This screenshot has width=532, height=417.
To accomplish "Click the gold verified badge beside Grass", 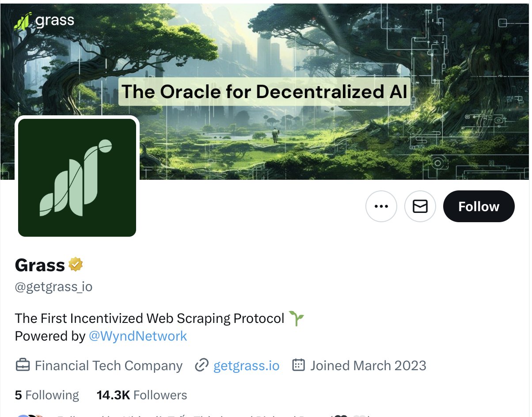I will click(x=76, y=265).
